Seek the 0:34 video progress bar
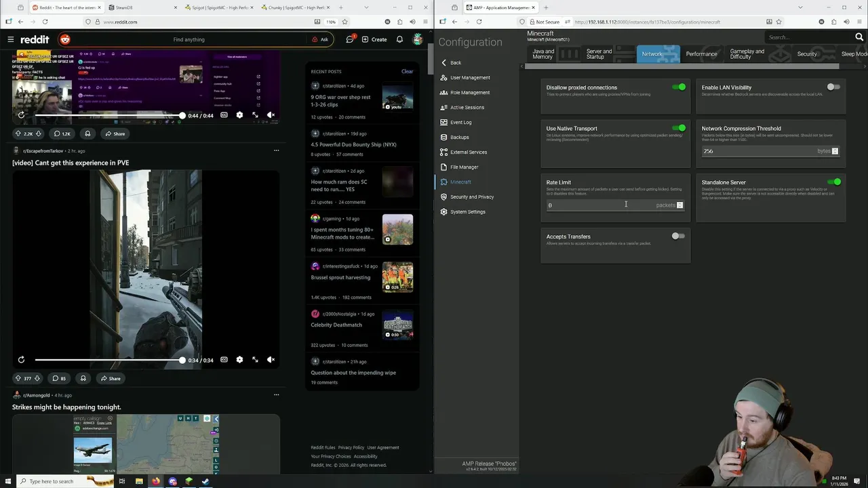868x488 pixels. 108,360
